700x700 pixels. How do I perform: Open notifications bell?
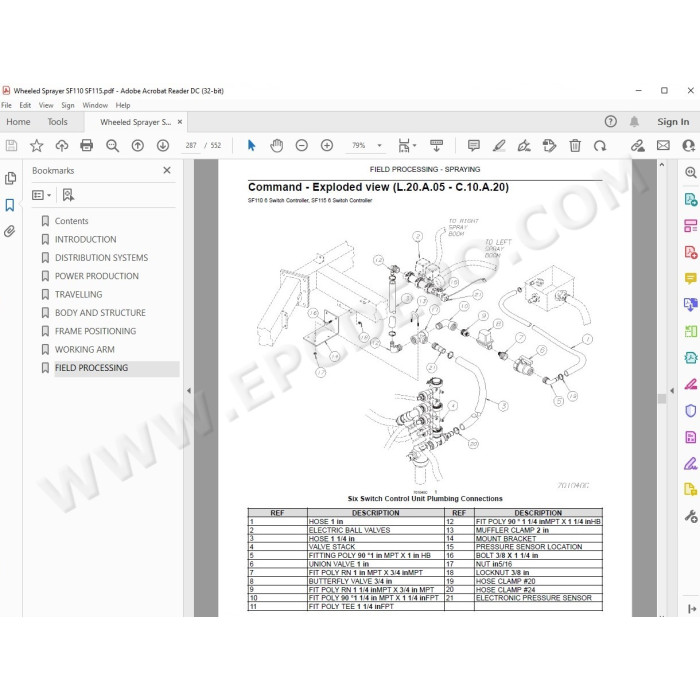(x=634, y=121)
